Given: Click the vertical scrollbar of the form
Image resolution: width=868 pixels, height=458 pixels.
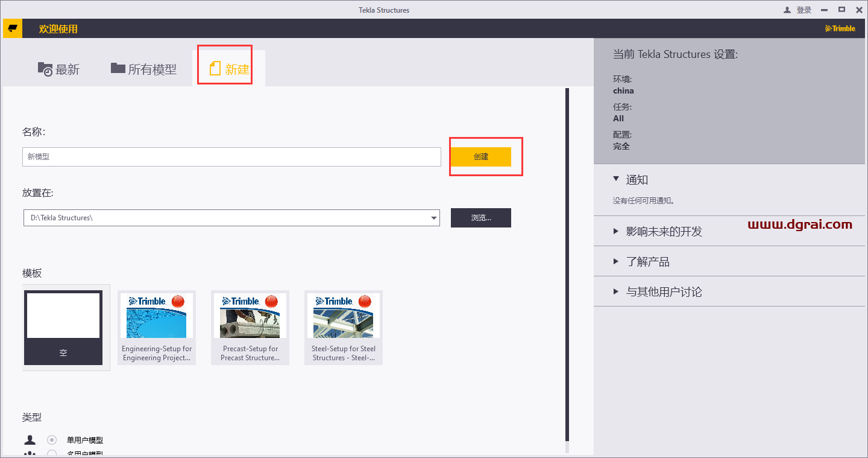Looking at the screenshot, I should (x=567, y=266).
